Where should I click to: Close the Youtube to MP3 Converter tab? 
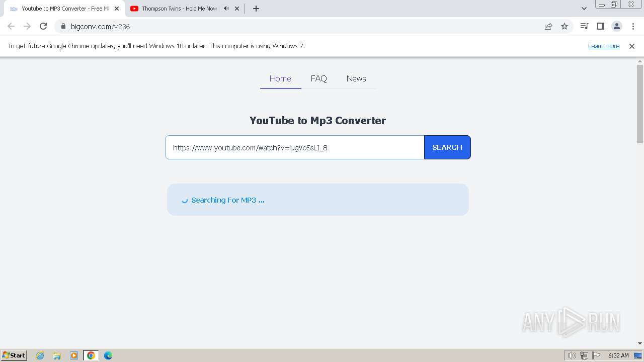coord(117,9)
